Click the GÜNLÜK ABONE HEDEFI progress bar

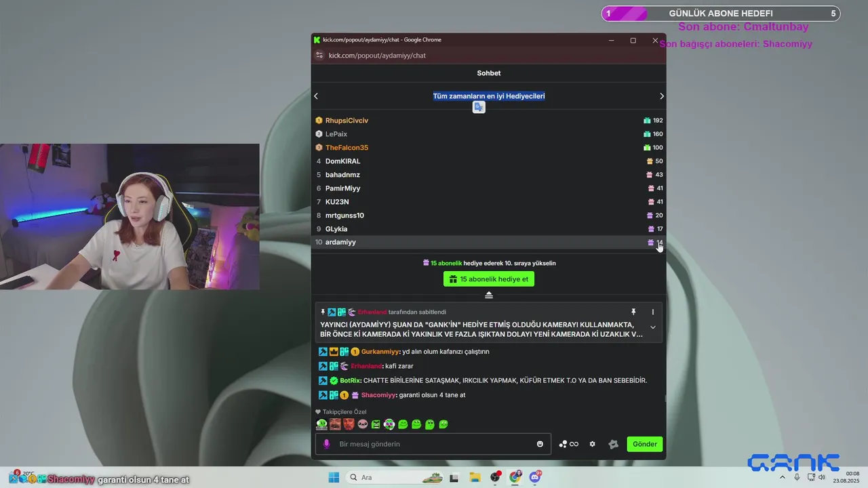721,14
